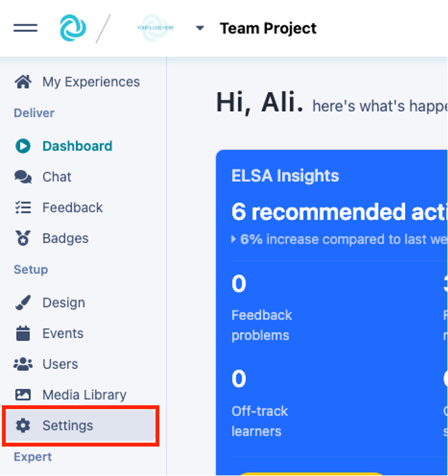The height and width of the screenshot is (476, 448).
Task: Expand the 6% increase disclosure triangle
Action: 234,239
